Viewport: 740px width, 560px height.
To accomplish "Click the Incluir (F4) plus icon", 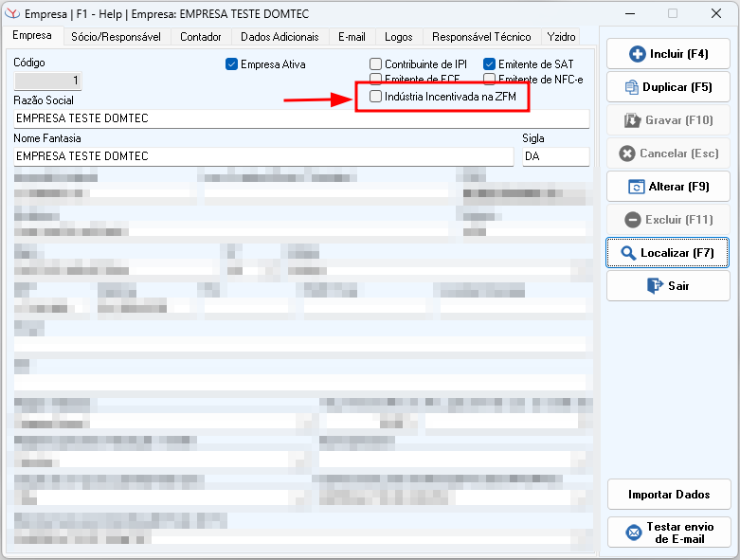I will click(x=638, y=54).
